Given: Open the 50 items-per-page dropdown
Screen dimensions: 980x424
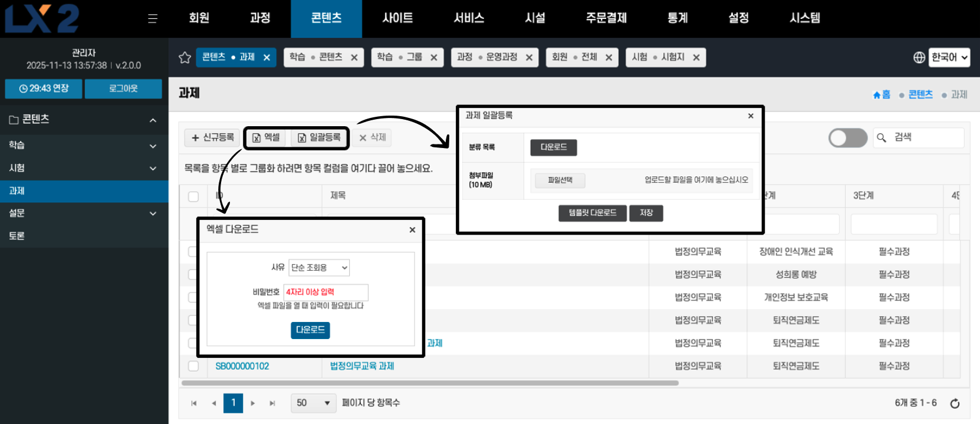Looking at the screenshot, I should [x=313, y=403].
